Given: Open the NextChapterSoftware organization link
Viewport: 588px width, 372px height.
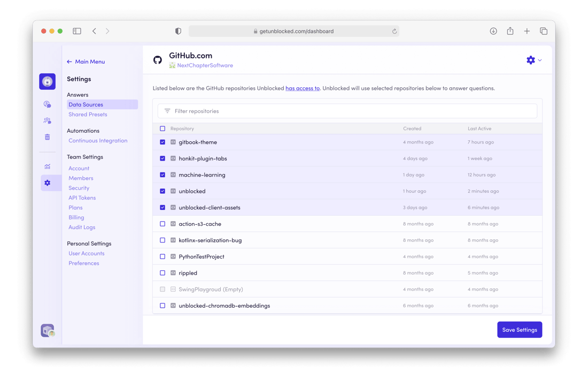Looking at the screenshot, I should click(x=205, y=65).
